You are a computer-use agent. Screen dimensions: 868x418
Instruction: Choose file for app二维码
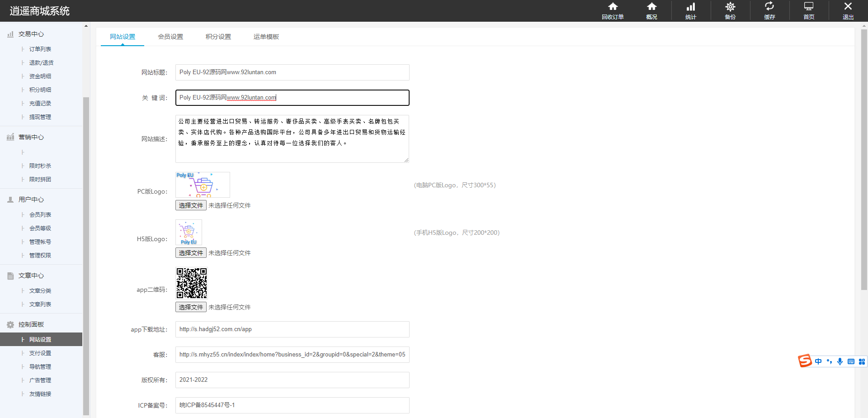coord(191,307)
